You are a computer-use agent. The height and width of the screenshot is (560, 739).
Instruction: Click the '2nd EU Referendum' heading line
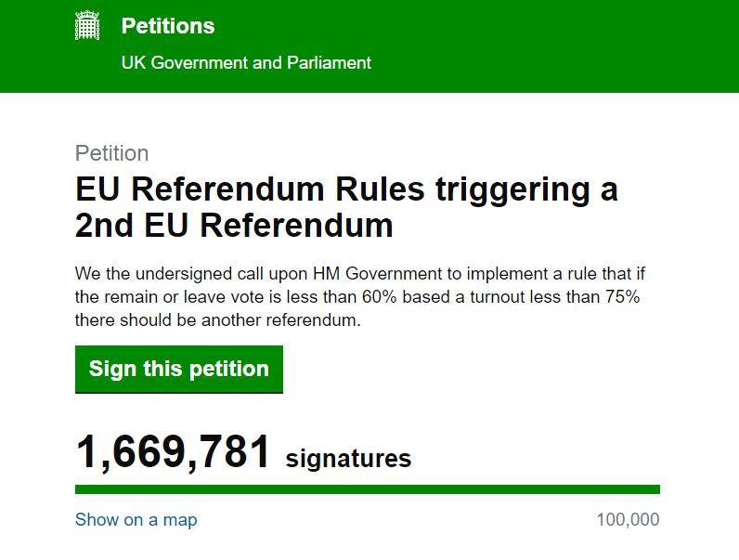pos(234,226)
